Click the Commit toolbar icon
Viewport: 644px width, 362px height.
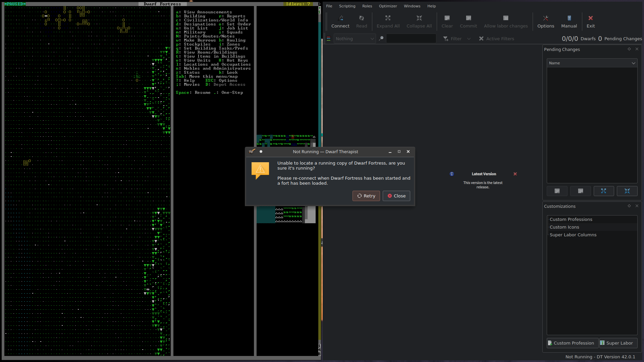point(468,18)
